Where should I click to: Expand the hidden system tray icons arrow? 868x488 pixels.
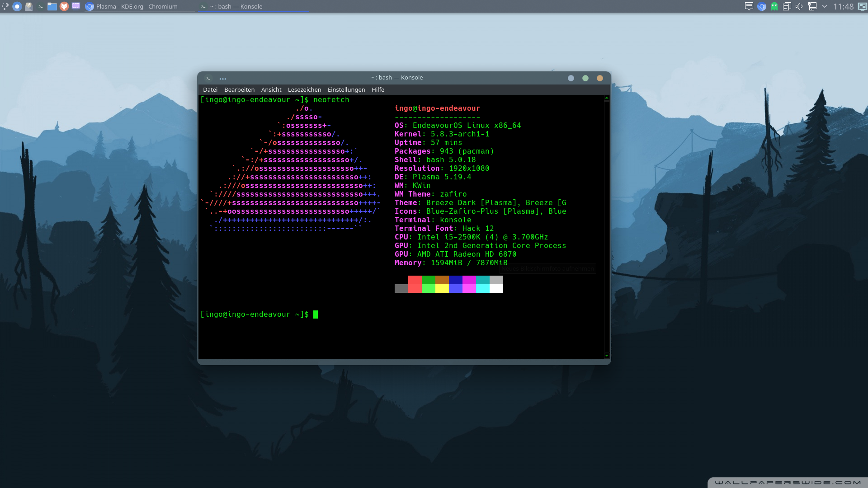pos(825,6)
